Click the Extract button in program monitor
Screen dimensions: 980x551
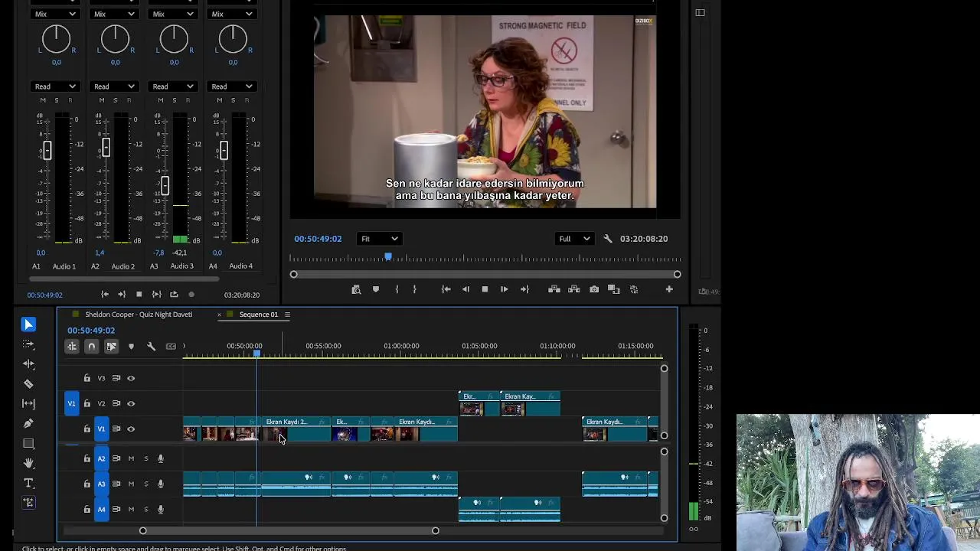point(574,289)
